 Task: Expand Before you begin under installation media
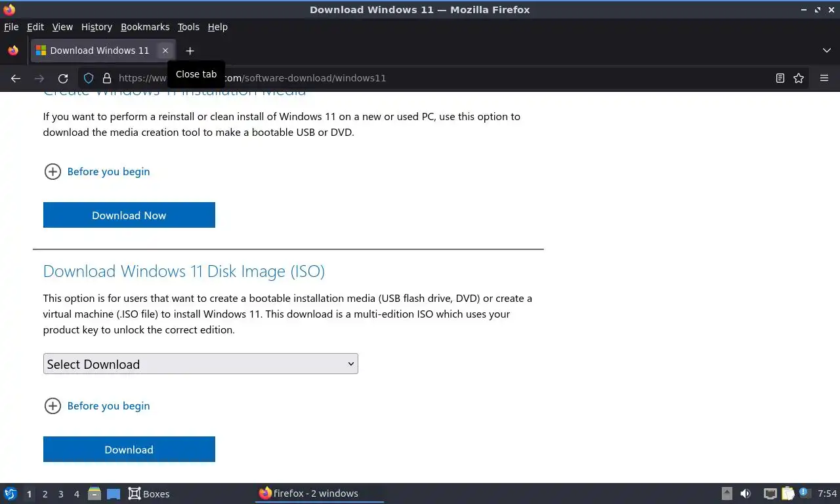tap(96, 171)
